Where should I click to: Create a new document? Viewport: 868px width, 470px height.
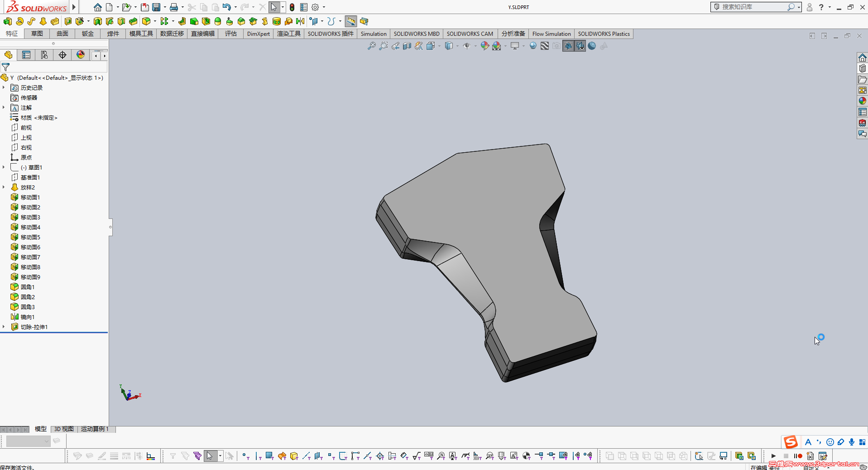(x=109, y=7)
